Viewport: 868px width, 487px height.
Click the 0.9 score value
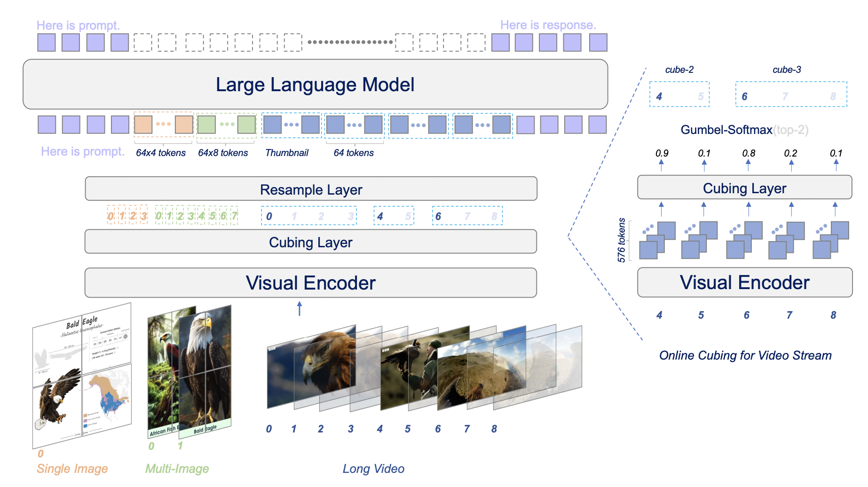coord(662,153)
